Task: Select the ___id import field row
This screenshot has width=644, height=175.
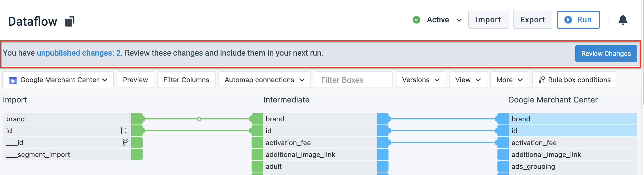Action: 67,143
